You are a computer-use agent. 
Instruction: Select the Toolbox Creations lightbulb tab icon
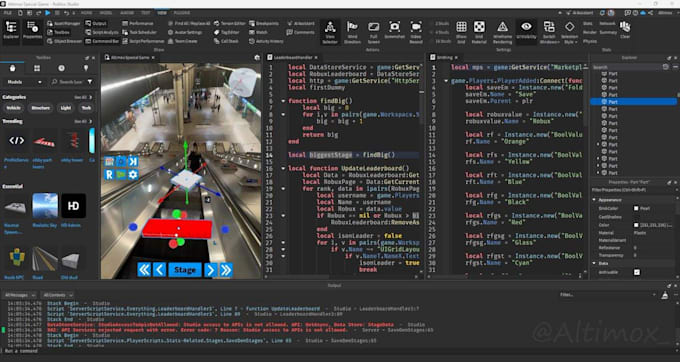pyautogui.click(x=85, y=68)
